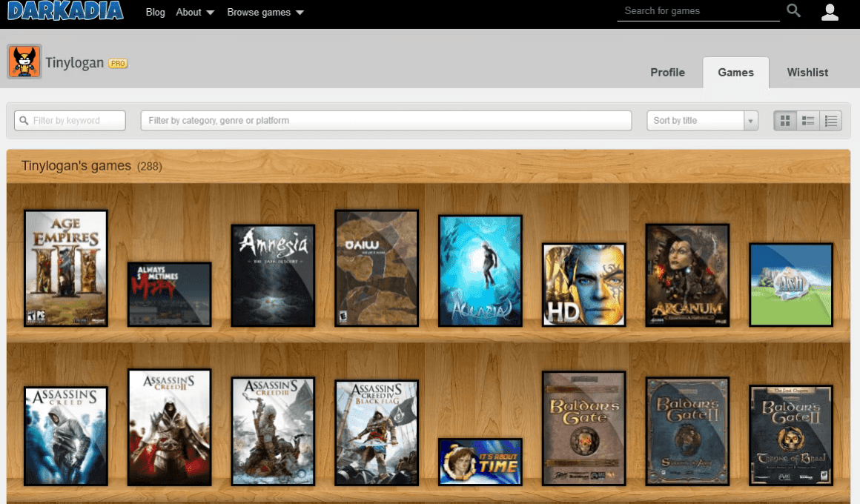The image size is (860, 504).
Task: Open the Aquaria game cover
Action: point(480,271)
